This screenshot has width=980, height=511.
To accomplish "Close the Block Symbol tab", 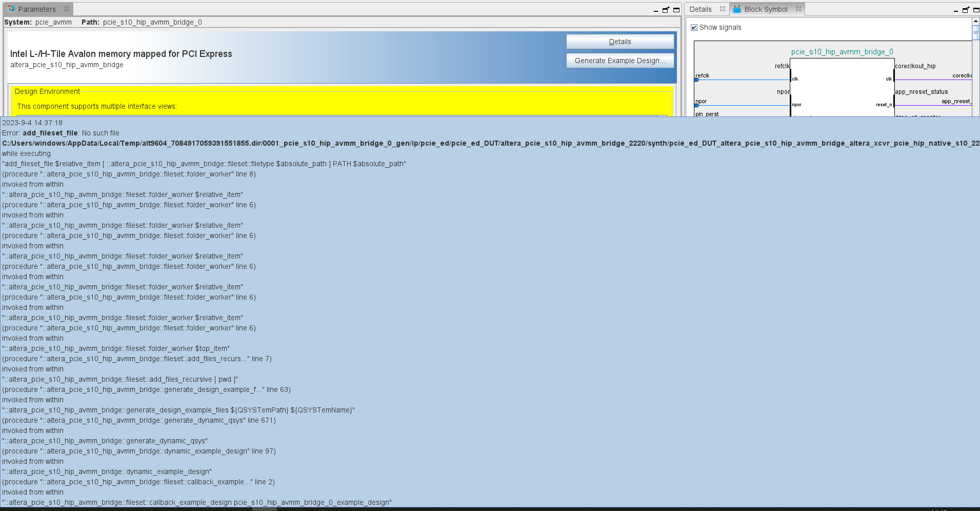I will point(798,9).
